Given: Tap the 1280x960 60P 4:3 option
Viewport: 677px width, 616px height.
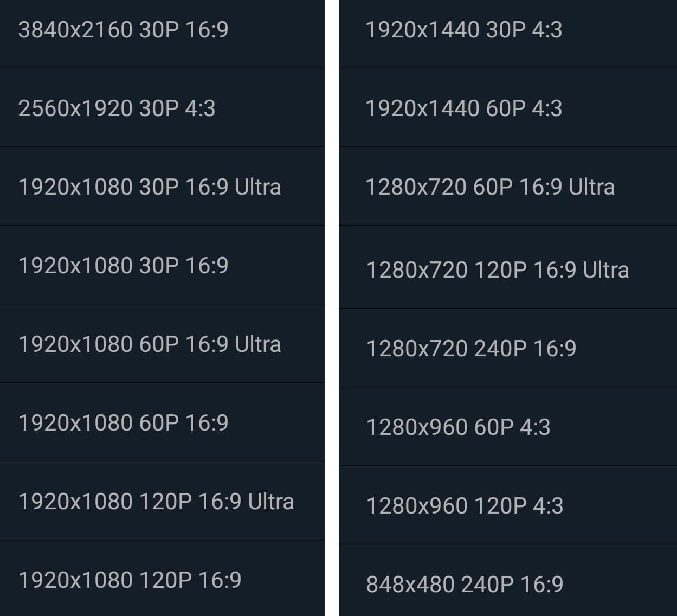Looking at the screenshot, I should [x=458, y=427].
